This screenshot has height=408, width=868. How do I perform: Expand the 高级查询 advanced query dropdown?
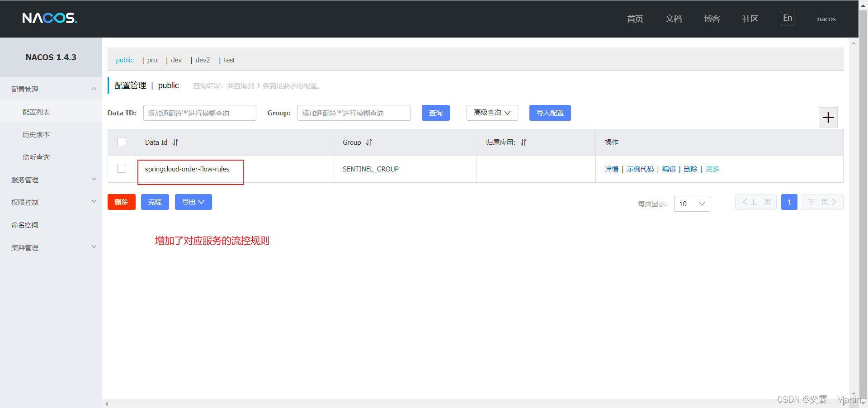492,113
